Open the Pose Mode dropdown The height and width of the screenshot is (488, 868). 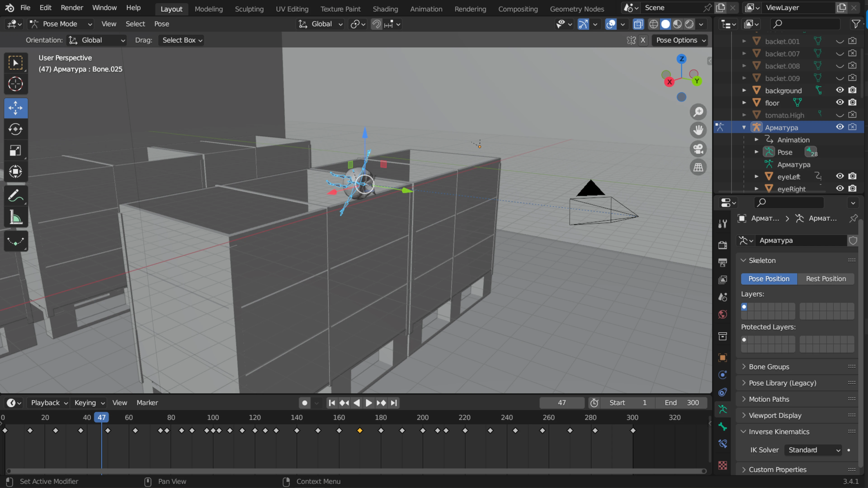61,24
